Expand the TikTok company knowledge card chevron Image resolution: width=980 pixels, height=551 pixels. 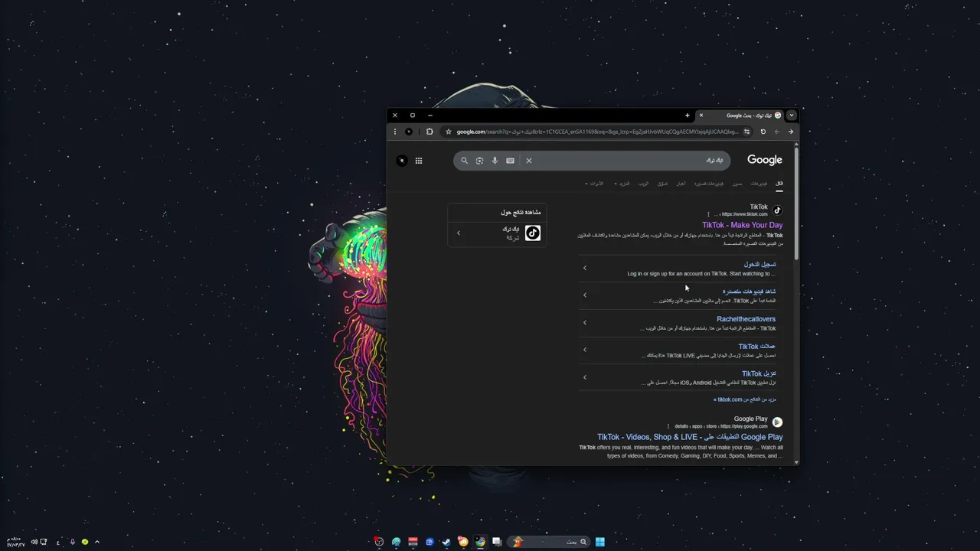click(459, 233)
